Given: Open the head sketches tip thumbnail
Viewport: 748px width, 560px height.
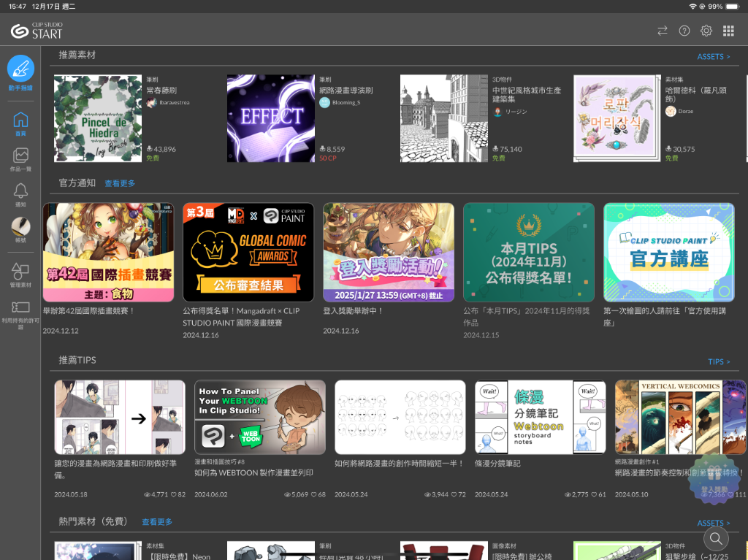Looking at the screenshot, I should click(x=400, y=417).
